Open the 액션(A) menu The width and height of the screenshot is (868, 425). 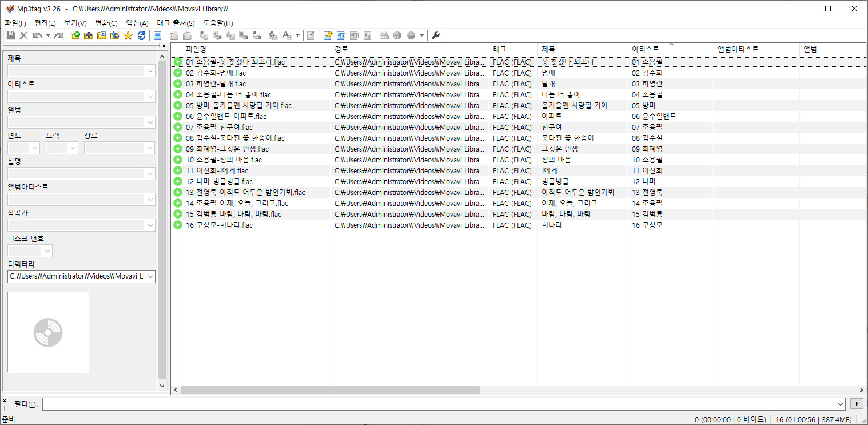click(x=137, y=23)
